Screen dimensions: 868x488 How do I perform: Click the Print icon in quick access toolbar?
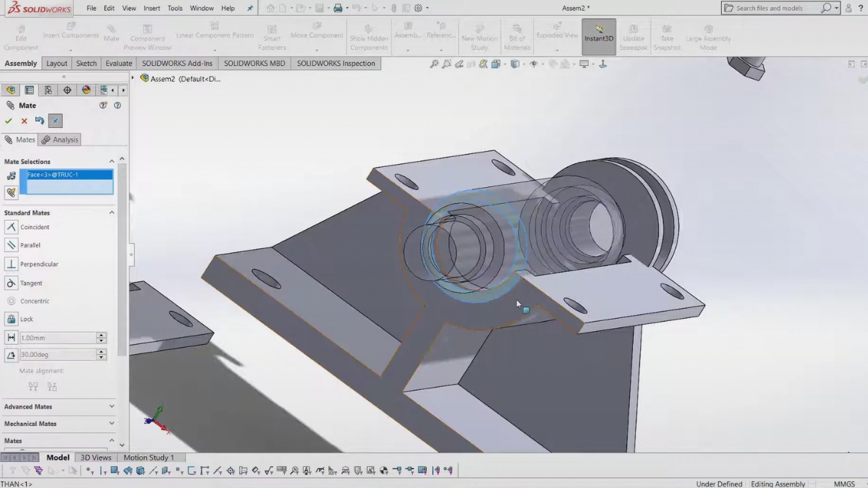pyautogui.click(x=337, y=8)
